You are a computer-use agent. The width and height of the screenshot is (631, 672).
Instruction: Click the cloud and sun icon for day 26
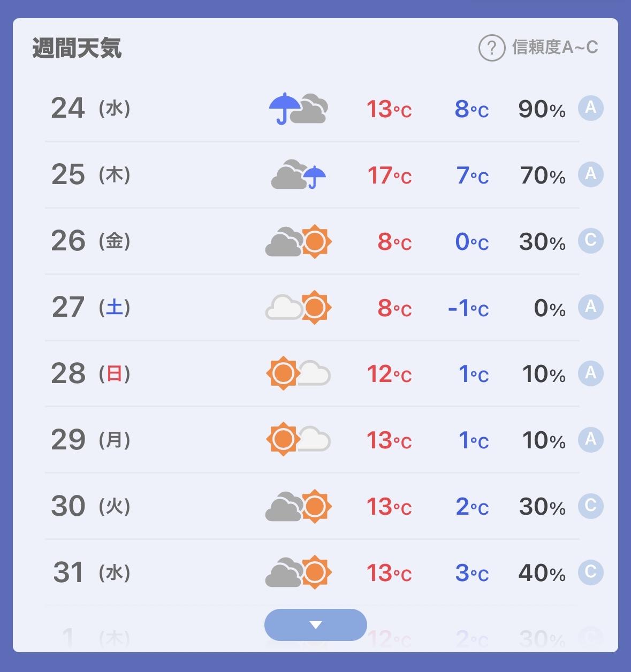click(x=299, y=241)
